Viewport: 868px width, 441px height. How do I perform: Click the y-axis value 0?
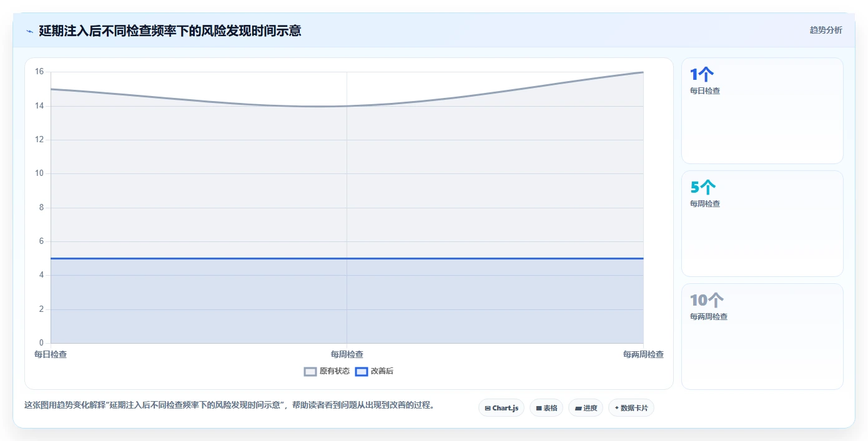[41, 343]
